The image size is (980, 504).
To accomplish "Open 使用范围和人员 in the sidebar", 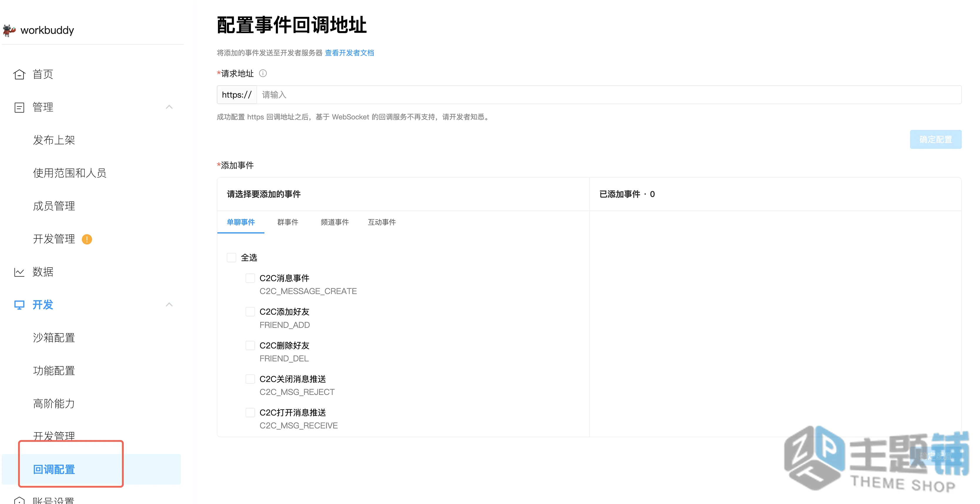I will 70,173.
